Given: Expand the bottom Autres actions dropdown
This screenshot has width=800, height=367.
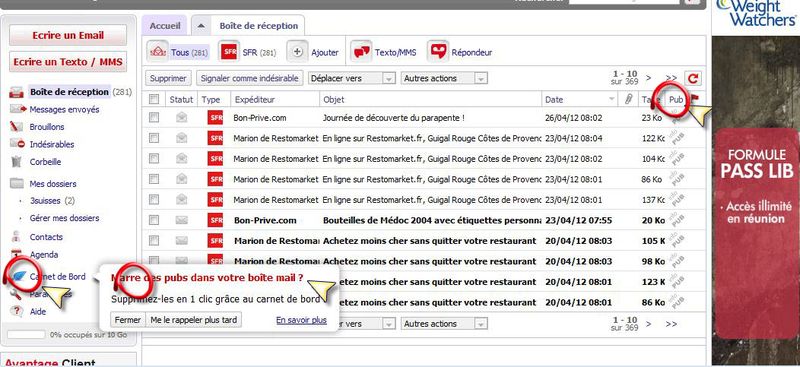Looking at the screenshot, I should click(444, 324).
